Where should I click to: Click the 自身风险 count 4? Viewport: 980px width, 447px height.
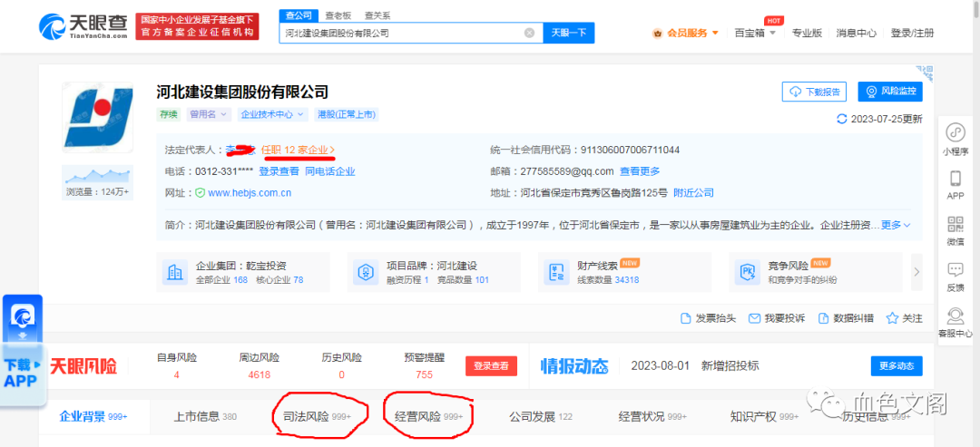point(177,375)
